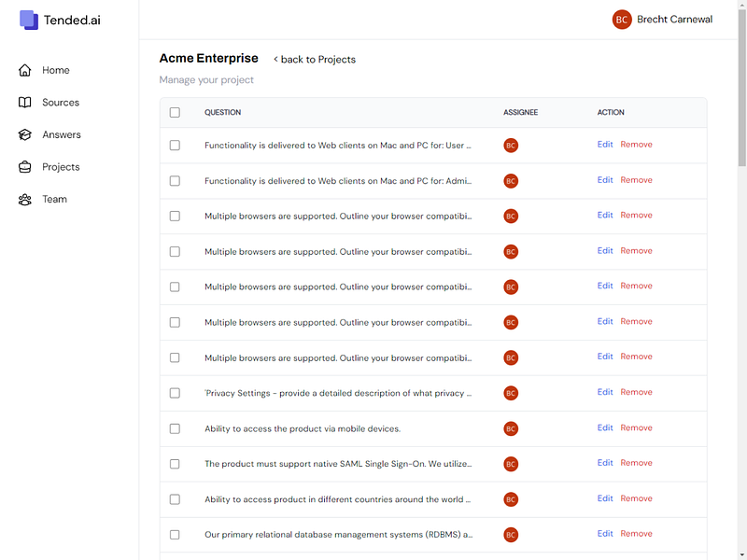This screenshot has height=560, width=747.
Task: Click the Sources book icon
Action: (x=25, y=103)
